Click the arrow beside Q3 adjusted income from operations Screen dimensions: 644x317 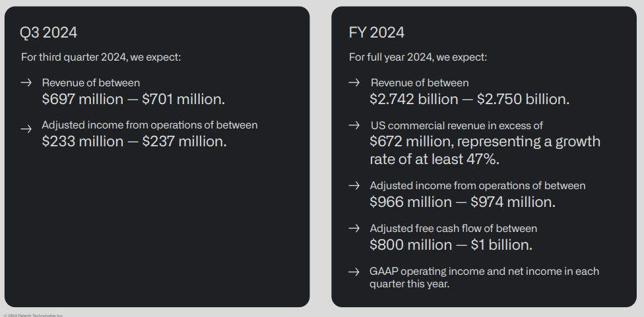point(26,129)
